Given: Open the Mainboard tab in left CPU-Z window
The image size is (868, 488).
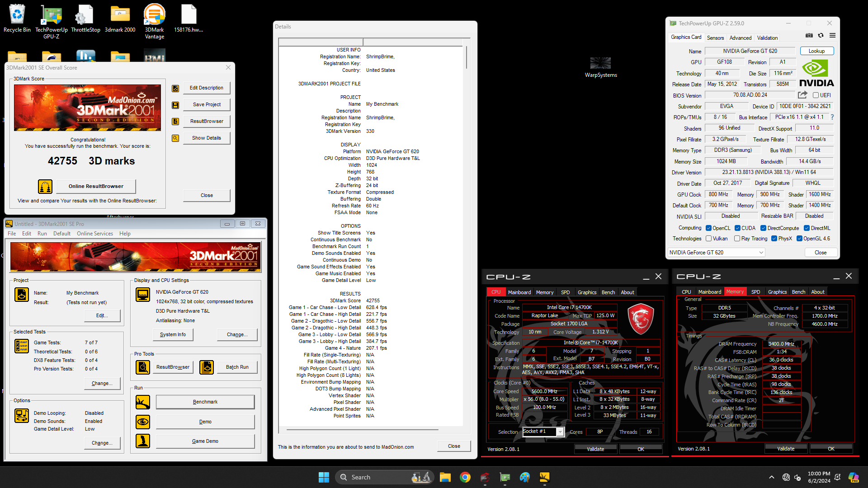Looking at the screenshot, I should (519, 292).
